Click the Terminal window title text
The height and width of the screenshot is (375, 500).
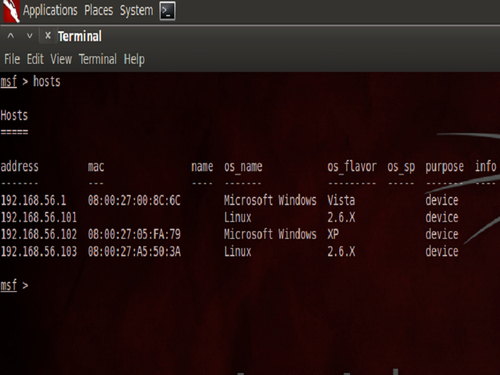pyautogui.click(x=80, y=36)
